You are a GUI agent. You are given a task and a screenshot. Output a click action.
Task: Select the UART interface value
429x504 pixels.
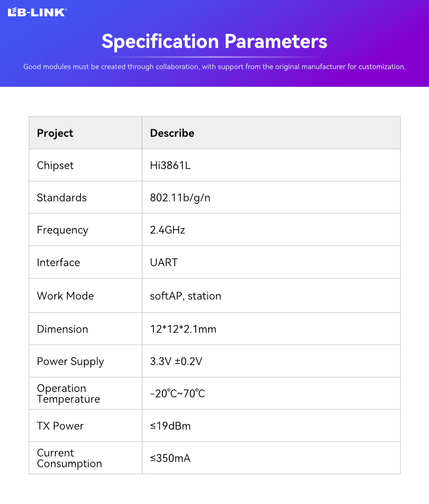[x=164, y=263]
